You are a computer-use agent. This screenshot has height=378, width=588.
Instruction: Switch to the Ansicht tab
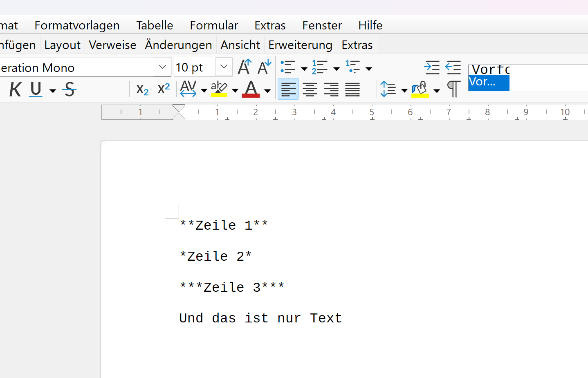[240, 45]
